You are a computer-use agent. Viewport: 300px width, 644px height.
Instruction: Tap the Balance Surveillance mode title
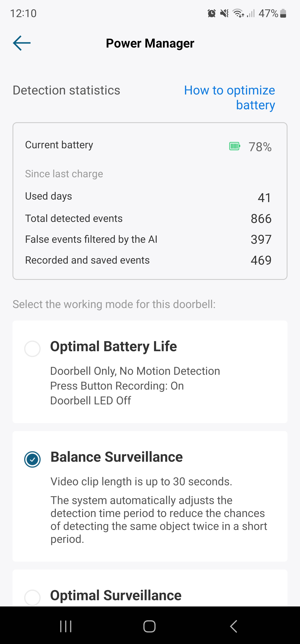[116, 457]
